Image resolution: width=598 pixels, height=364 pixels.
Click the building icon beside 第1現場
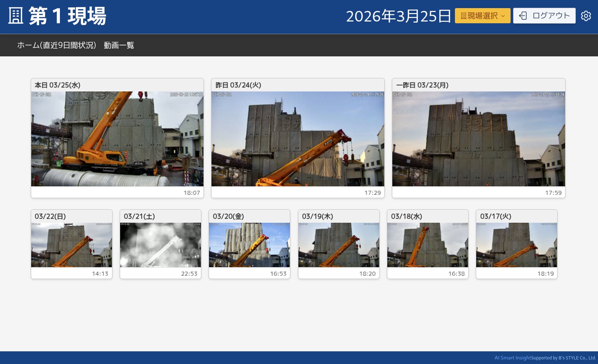click(16, 16)
